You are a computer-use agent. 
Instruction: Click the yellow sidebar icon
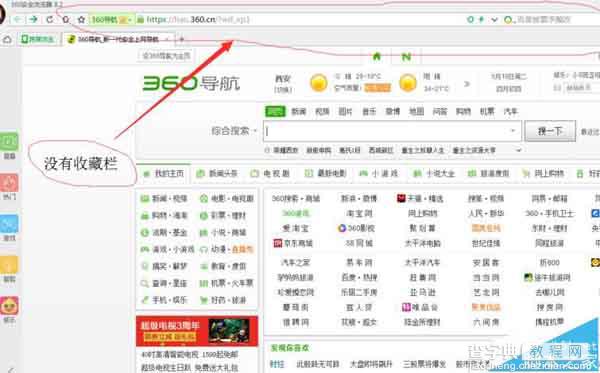[9, 265]
